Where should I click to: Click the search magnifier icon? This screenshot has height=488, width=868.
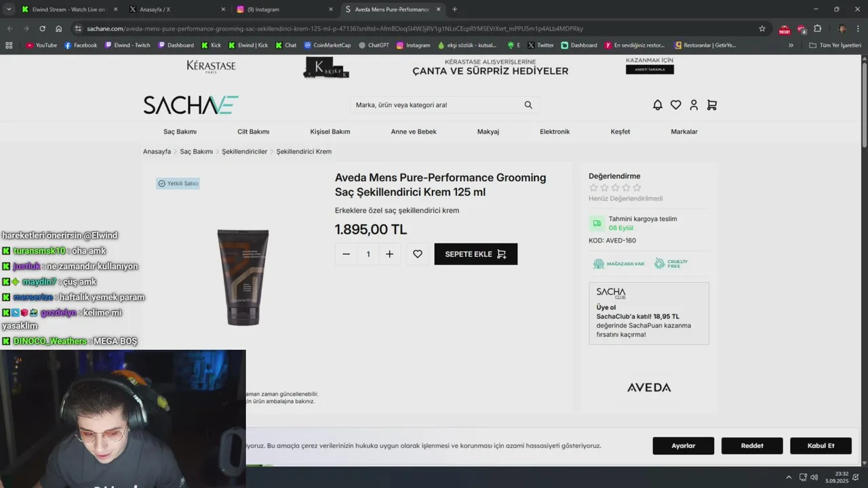point(528,105)
